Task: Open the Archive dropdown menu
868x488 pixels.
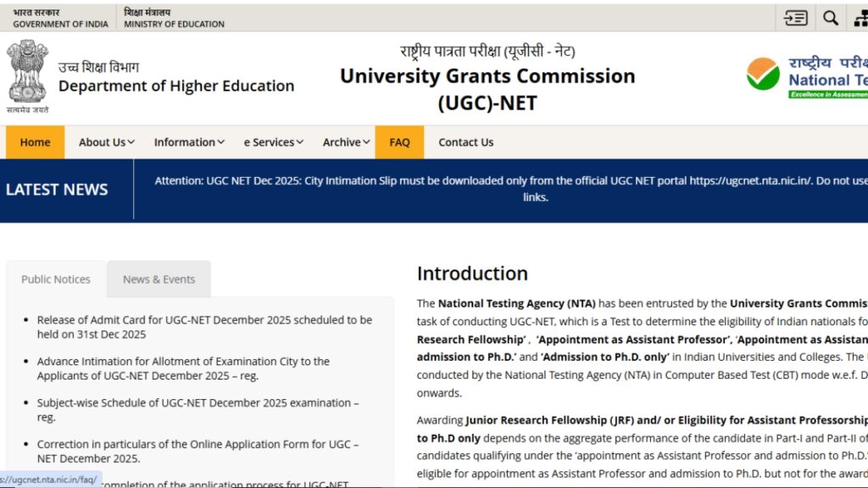Action: coord(344,142)
